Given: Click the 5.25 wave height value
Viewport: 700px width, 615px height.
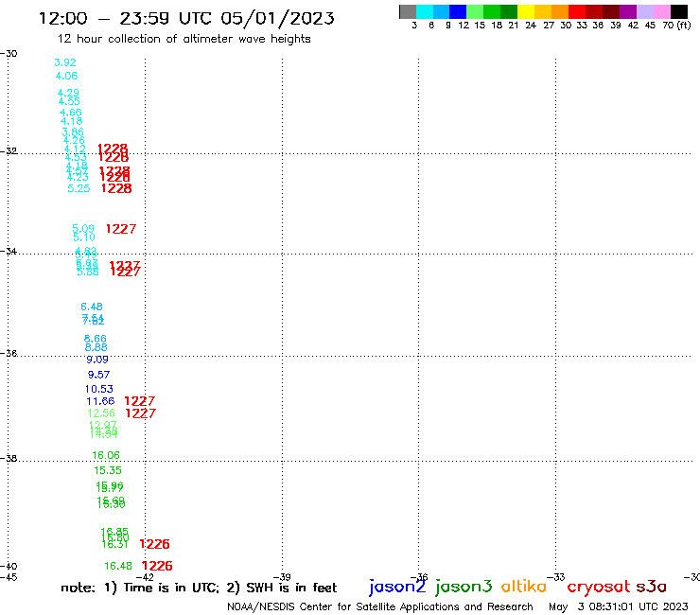Looking at the screenshot, I should (x=79, y=188).
